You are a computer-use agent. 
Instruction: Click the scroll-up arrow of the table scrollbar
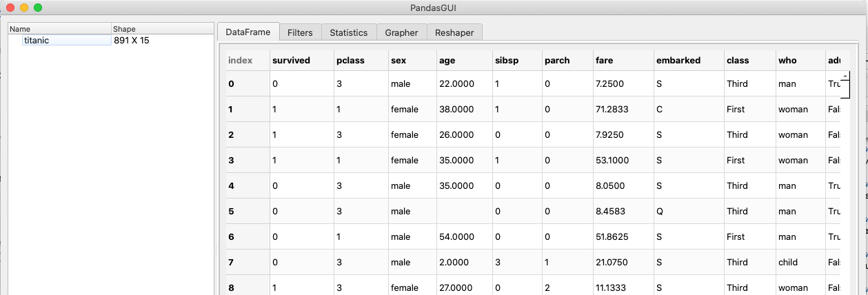click(845, 74)
